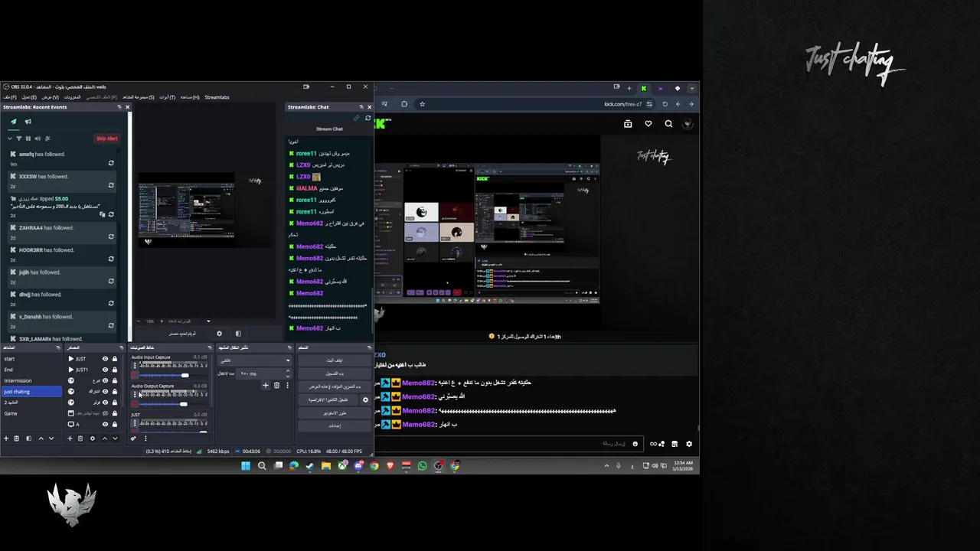
Task: Open preview zoom scaling dropdown
Action: 208,321
